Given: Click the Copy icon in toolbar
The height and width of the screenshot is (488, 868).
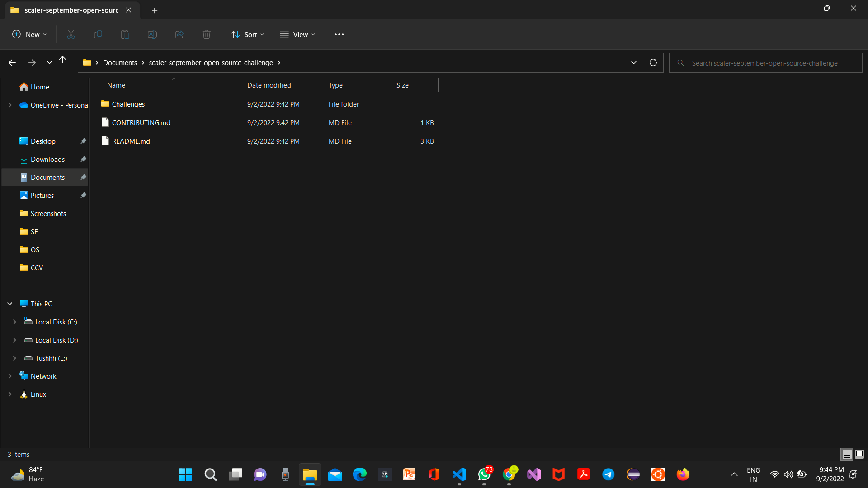Looking at the screenshot, I should (98, 34).
